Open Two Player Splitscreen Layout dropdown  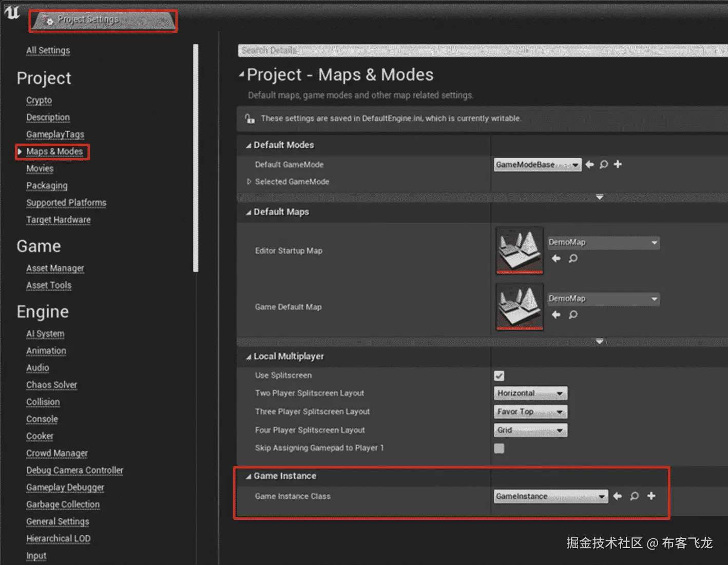click(x=530, y=393)
